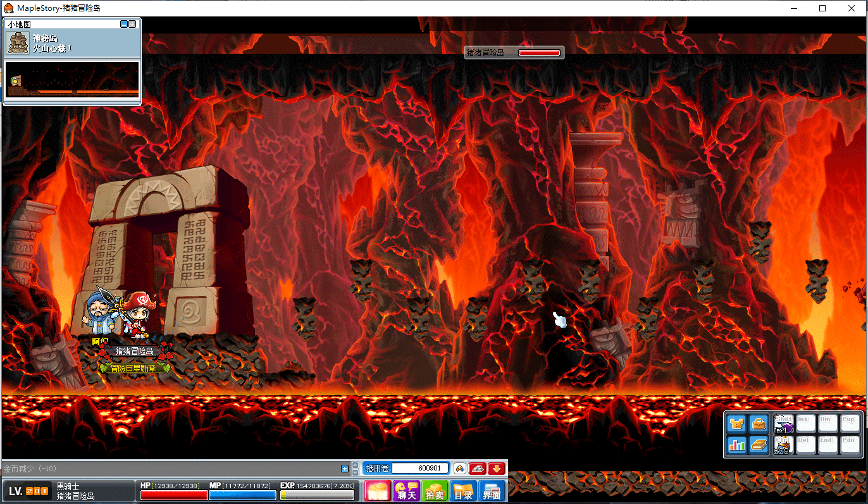868x504 pixels.
Task: Open the 拍卖 auction button
Action: (x=435, y=491)
